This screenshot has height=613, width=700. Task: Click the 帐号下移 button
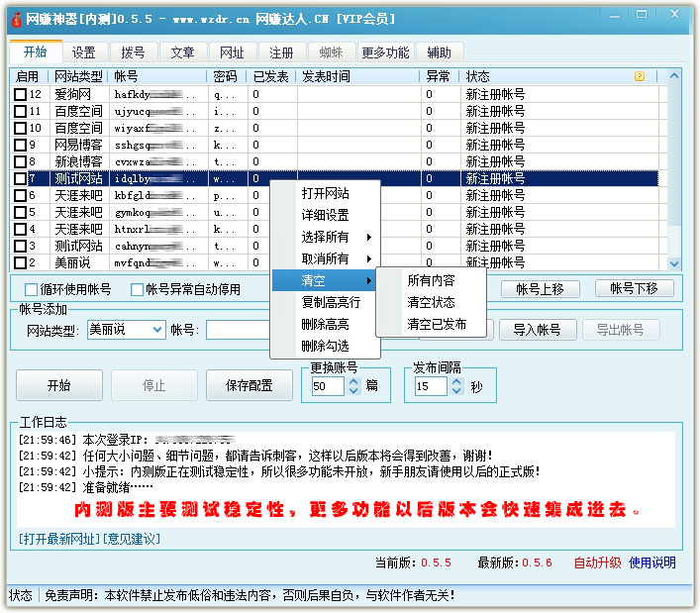635,288
